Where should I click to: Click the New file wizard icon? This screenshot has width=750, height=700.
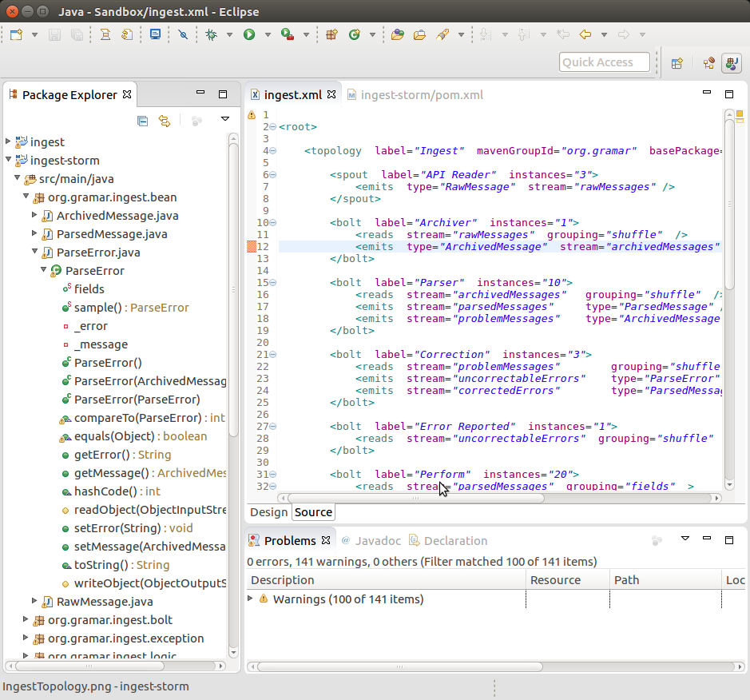point(16,34)
